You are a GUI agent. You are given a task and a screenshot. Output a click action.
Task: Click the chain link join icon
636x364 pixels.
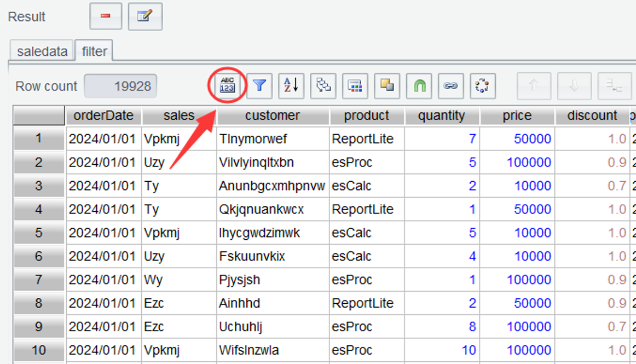coord(450,86)
